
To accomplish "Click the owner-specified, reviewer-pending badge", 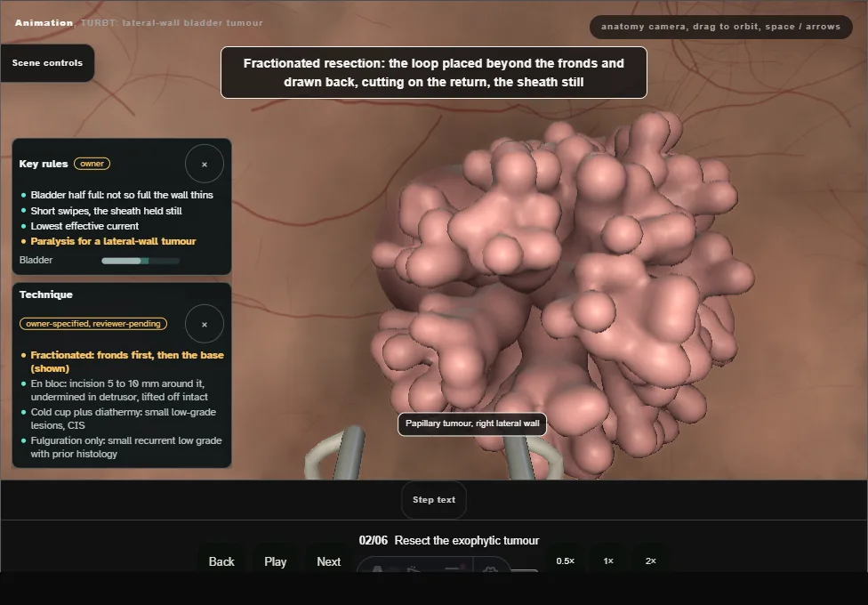I will (x=93, y=324).
